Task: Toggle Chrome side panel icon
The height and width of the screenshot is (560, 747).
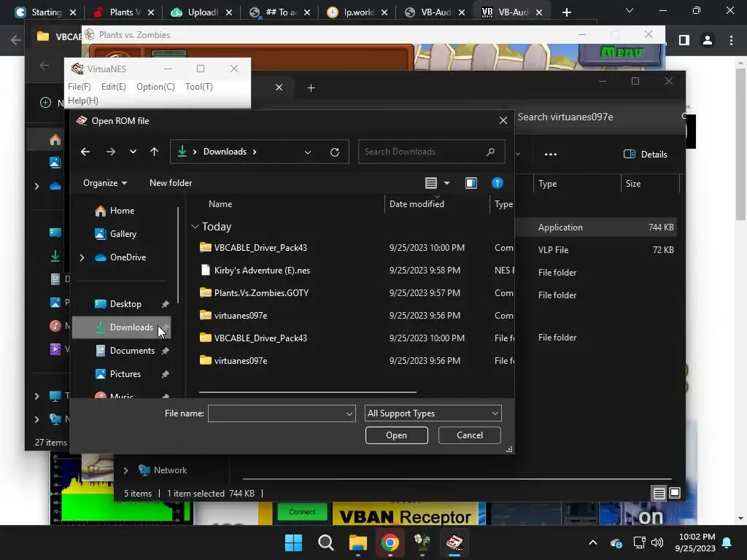Action: pos(684,41)
